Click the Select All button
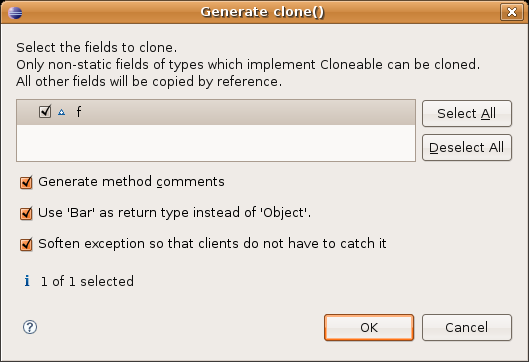The image size is (529, 362). pos(467,114)
